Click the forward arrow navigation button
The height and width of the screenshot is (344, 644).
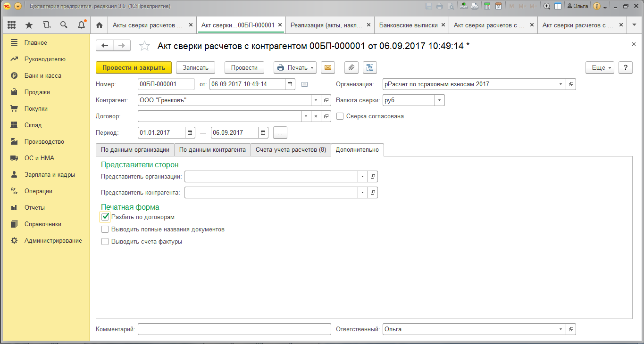click(122, 45)
